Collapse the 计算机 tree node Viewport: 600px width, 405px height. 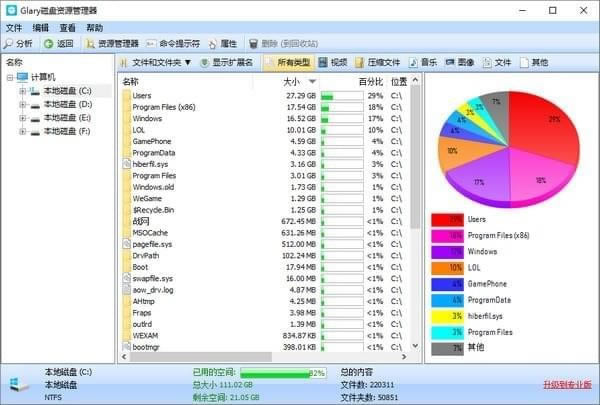coord(10,77)
